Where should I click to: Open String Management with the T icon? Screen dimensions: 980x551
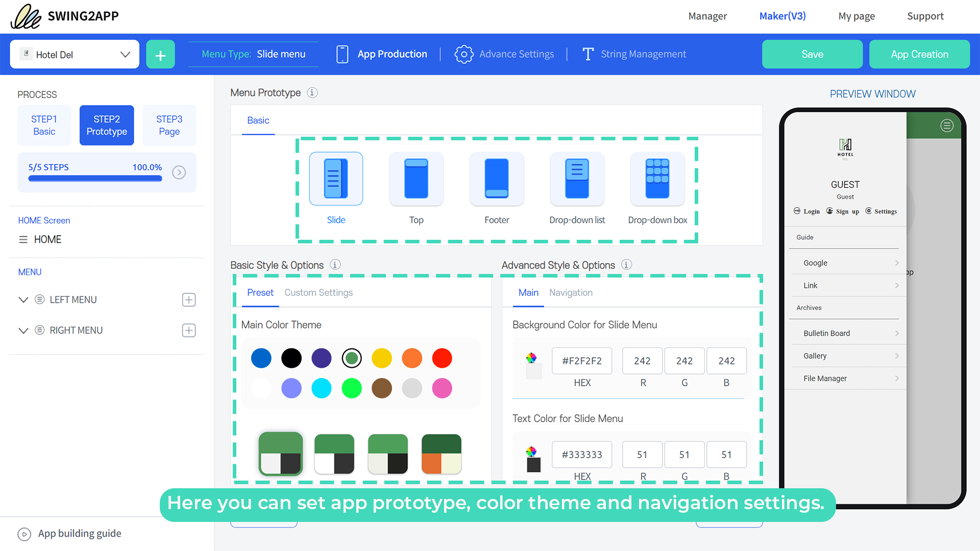tap(588, 54)
